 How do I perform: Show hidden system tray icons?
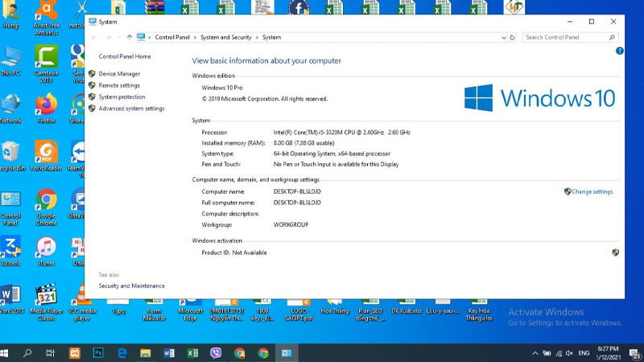tap(535, 353)
